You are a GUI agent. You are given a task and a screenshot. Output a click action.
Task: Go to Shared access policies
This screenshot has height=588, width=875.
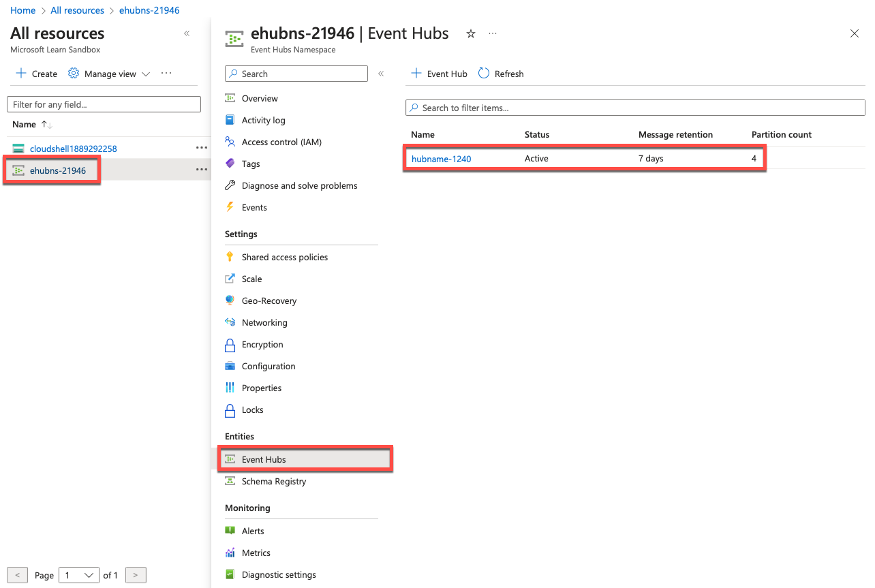(x=285, y=257)
